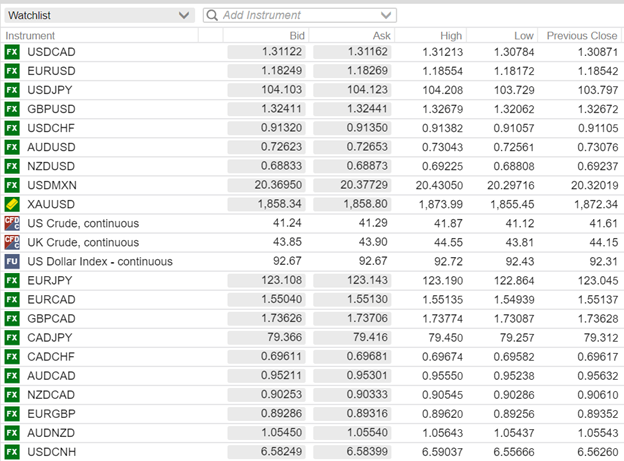Click the CFD icon beside UK Crude
The image size is (624, 461).
click(12, 242)
